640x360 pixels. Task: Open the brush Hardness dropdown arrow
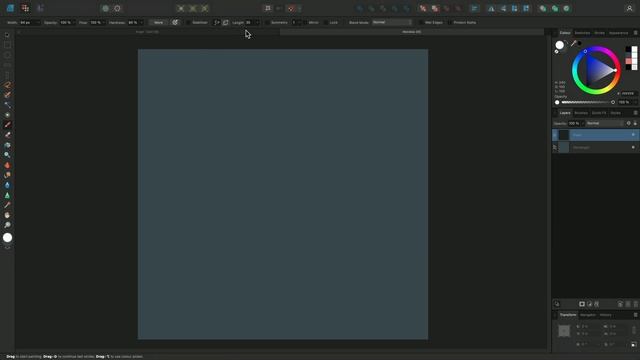[141, 22]
